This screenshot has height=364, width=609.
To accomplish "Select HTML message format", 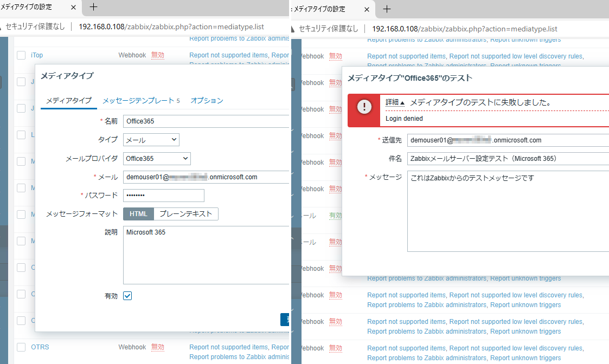I will (x=139, y=214).
